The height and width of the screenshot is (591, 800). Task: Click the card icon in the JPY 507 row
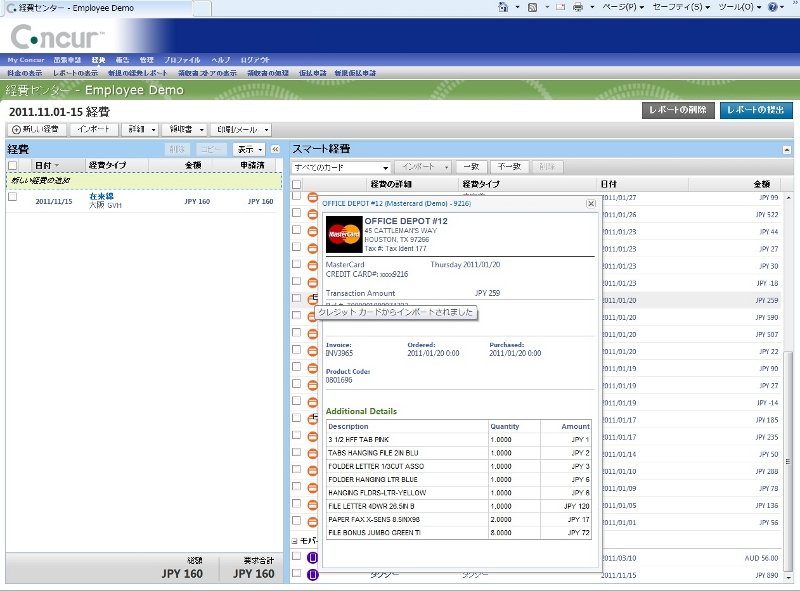pyautogui.click(x=313, y=334)
